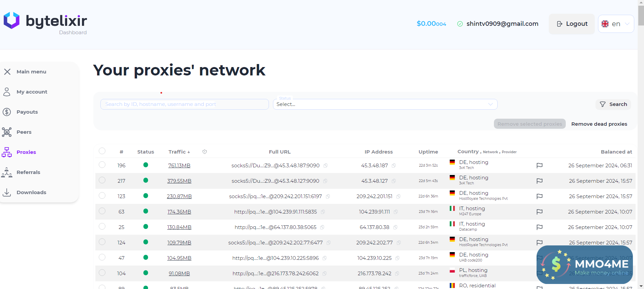Click the Search filter button
This screenshot has height=289, width=644.
[x=613, y=104]
